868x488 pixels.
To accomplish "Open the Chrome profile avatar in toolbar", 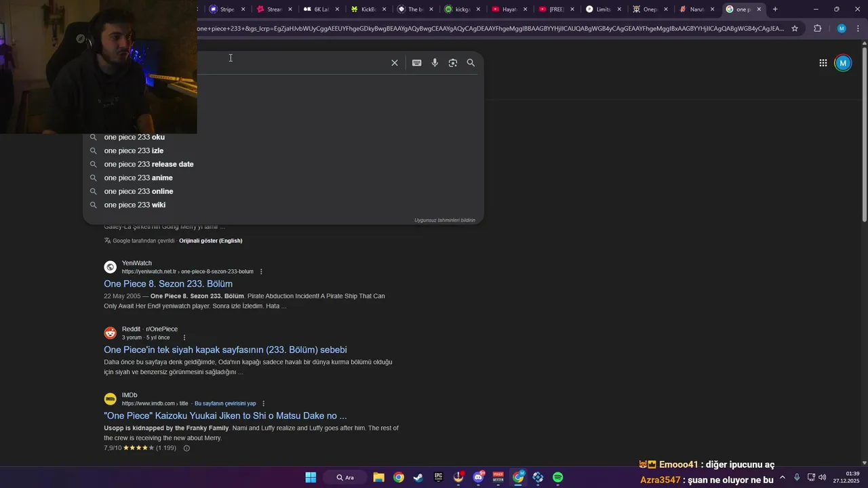I will click(x=842, y=28).
